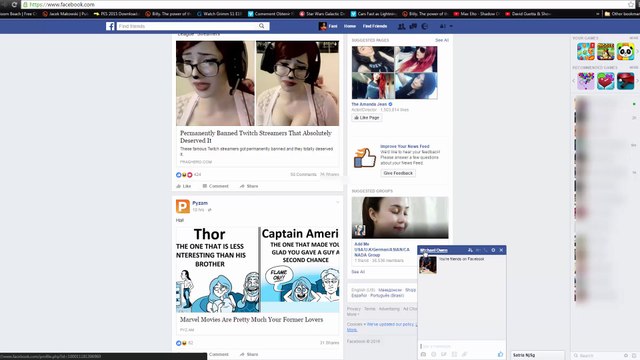Click See All under Suggested Groups
This screenshot has width=640, height=360.
(358, 272)
